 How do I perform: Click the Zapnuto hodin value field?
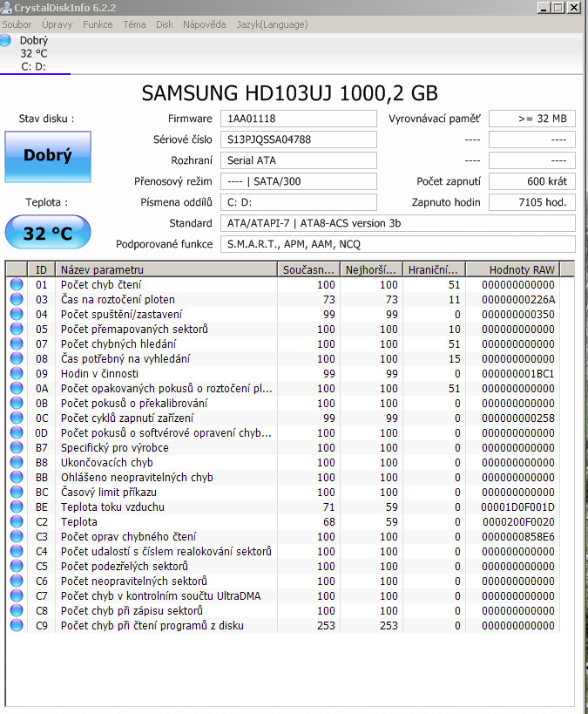pos(531,202)
